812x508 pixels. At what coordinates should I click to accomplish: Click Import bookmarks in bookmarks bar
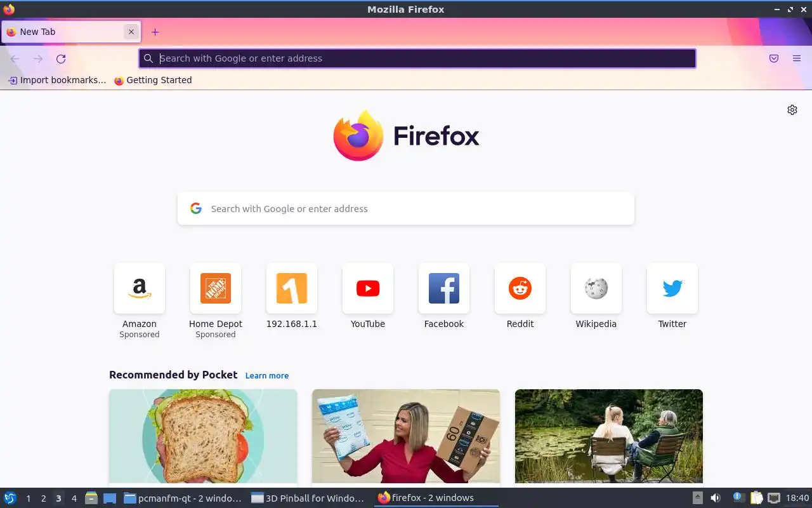[x=57, y=80]
